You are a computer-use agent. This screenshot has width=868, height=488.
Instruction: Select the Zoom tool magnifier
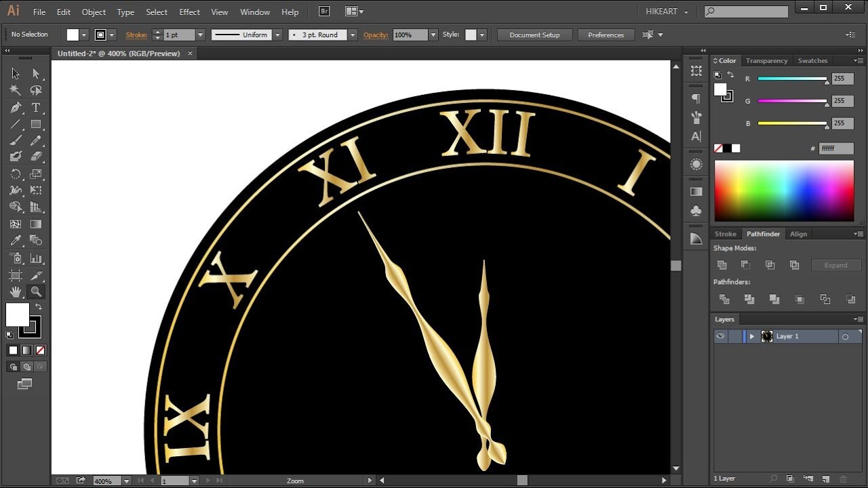pos(36,292)
